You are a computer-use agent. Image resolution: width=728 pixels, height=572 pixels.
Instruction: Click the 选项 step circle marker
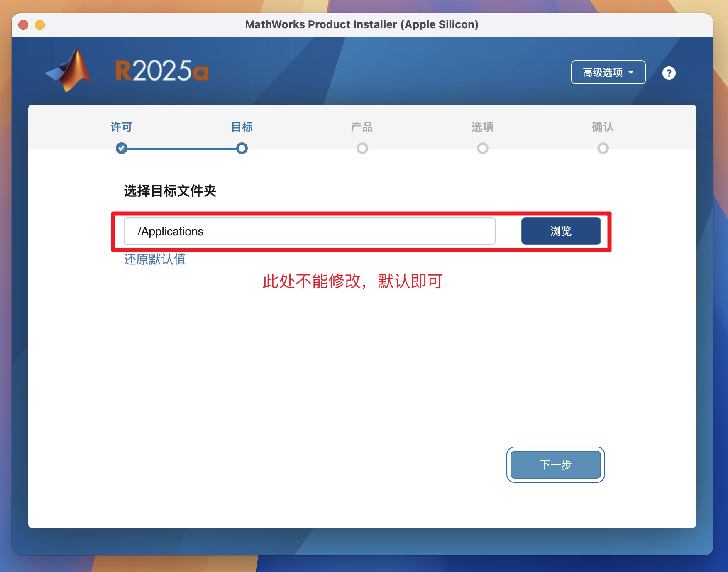[483, 148]
